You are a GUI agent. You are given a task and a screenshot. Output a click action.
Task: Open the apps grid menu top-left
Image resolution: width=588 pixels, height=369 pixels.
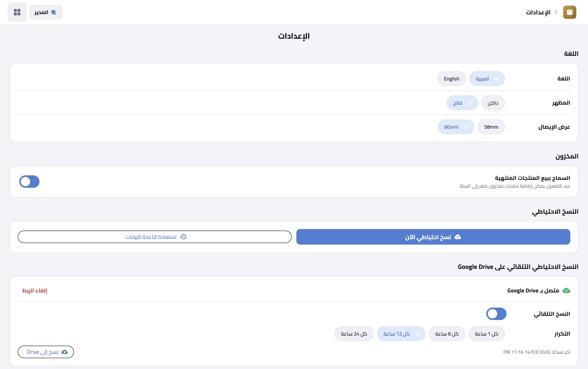coord(17,12)
